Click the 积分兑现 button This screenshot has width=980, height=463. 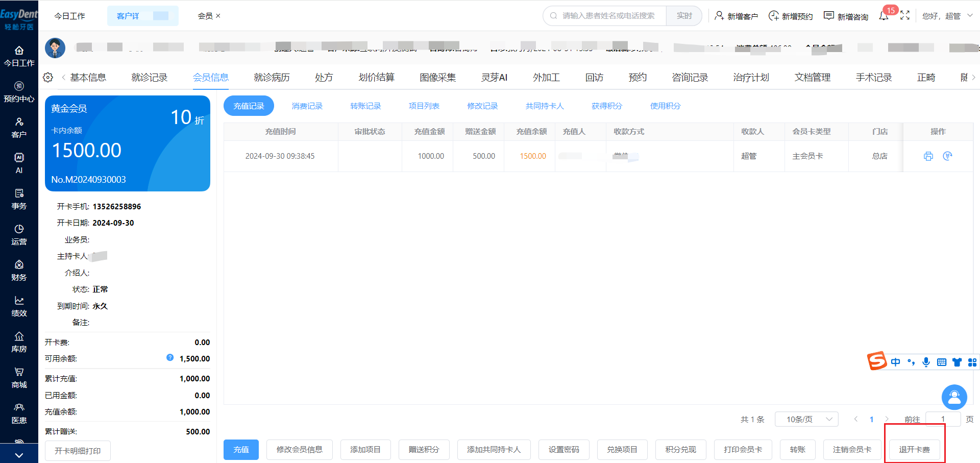click(681, 450)
